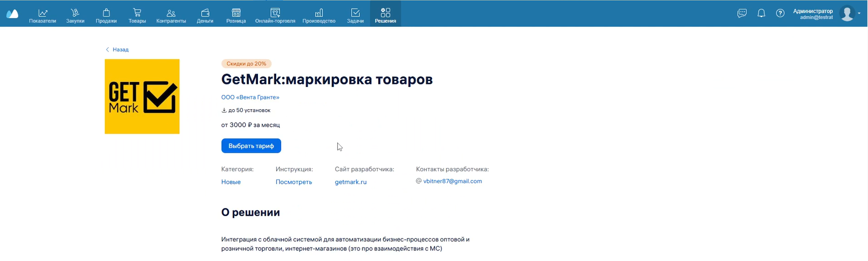This screenshot has height=261, width=868.
Task: Click the О решении heading
Action: tap(250, 212)
